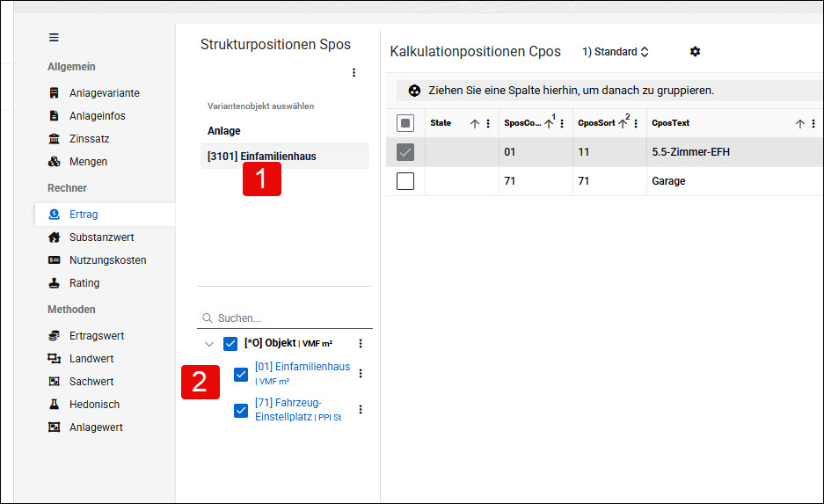The image size is (824, 504).
Task: Open Substanzwert in the sidebar
Action: (101, 237)
